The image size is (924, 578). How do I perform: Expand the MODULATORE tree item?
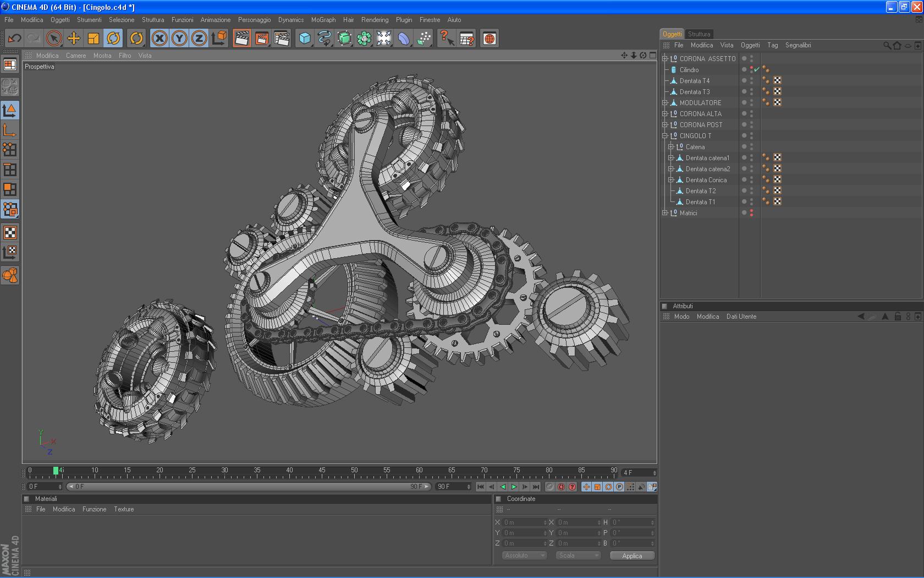point(665,103)
